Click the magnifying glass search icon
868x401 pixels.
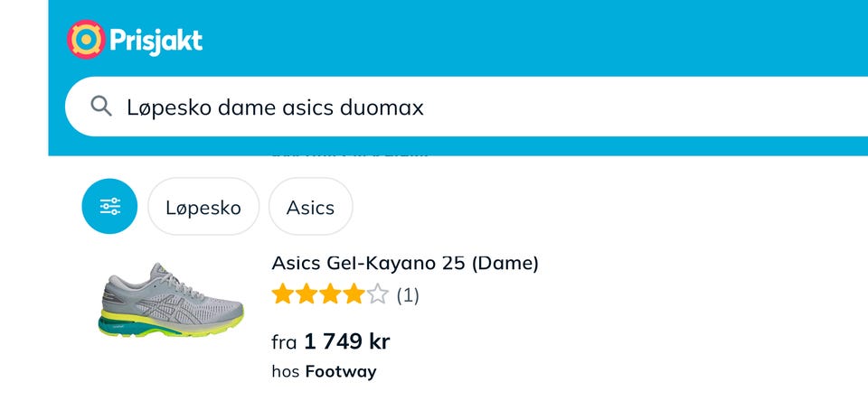[x=101, y=107]
